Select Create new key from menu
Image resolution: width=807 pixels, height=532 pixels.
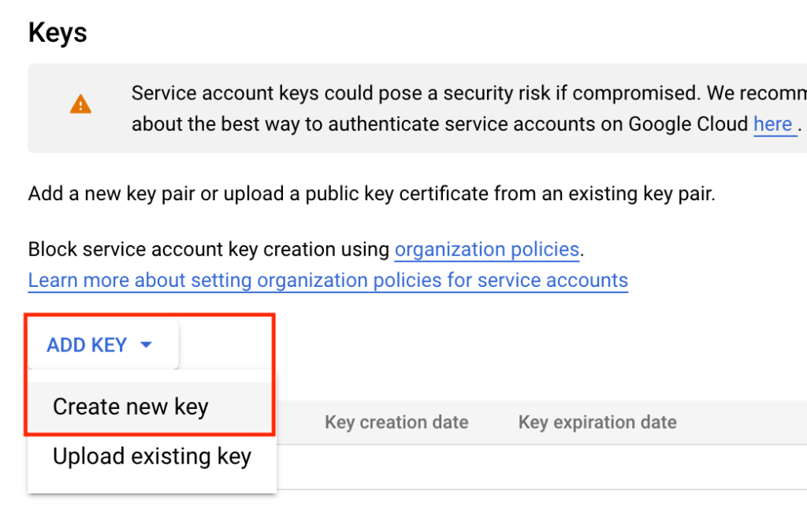tap(131, 407)
